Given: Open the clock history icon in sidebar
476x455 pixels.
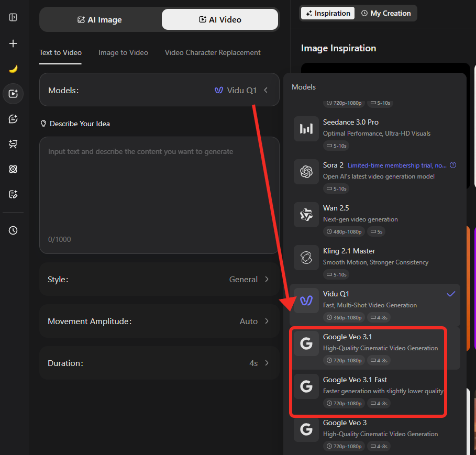Looking at the screenshot, I should click(x=13, y=230).
